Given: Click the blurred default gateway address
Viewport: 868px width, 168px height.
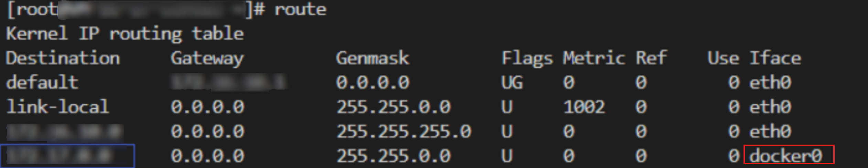Looking at the screenshot, I should (228, 83).
